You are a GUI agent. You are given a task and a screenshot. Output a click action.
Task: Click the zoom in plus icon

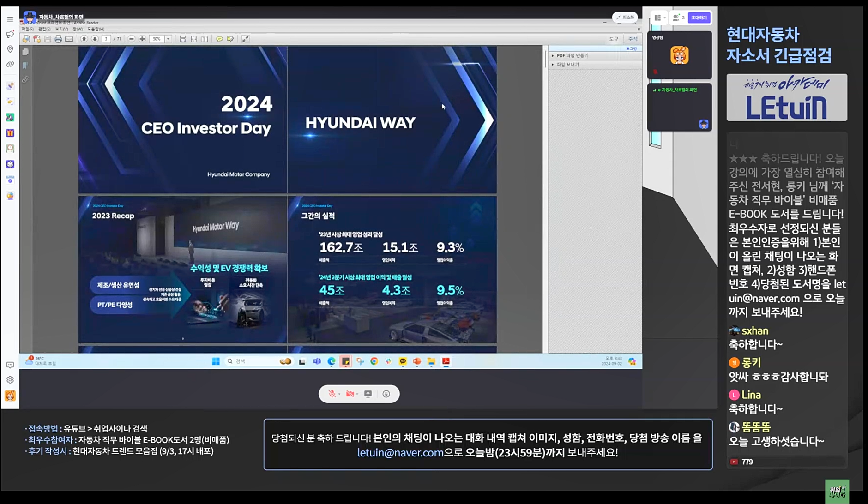(x=142, y=39)
